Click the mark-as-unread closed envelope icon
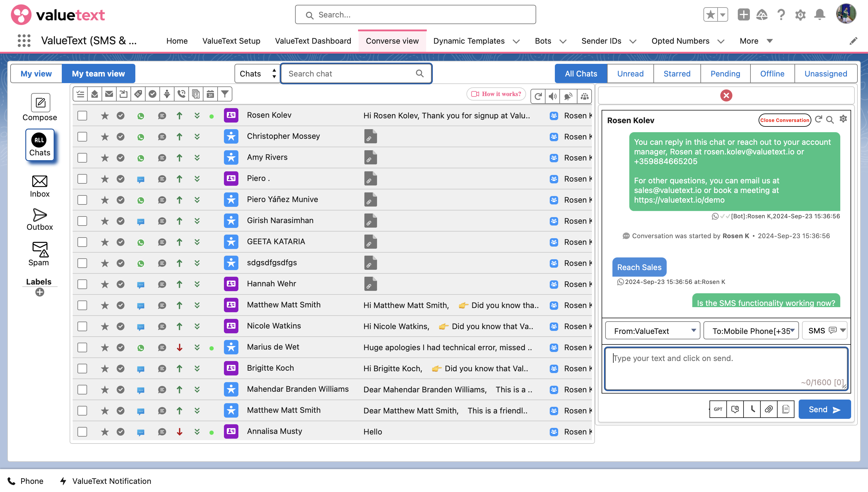The width and height of the screenshot is (868, 492). point(109,94)
